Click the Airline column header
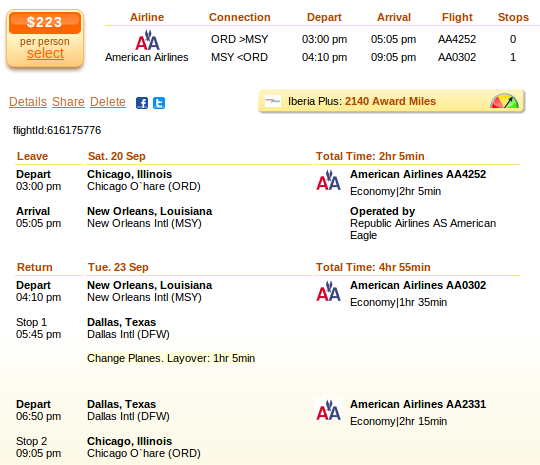 click(147, 17)
